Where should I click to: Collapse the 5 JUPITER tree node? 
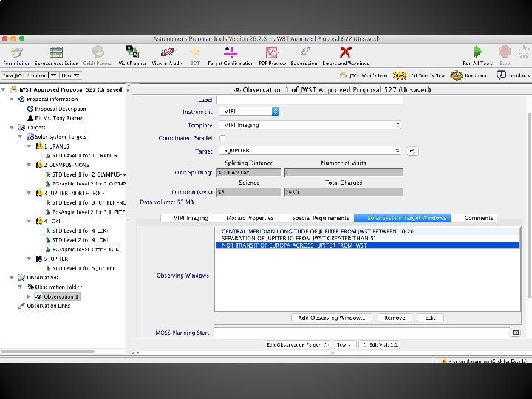click(x=29, y=259)
